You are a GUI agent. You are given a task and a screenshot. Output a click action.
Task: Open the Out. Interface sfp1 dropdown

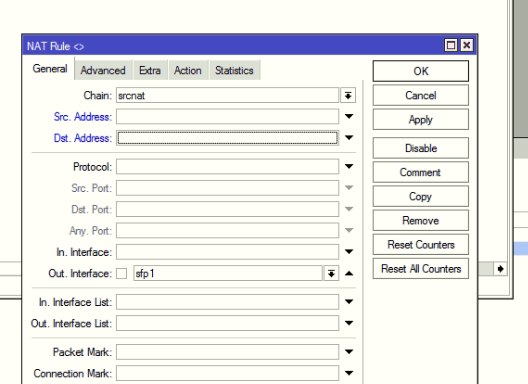tap(331, 274)
